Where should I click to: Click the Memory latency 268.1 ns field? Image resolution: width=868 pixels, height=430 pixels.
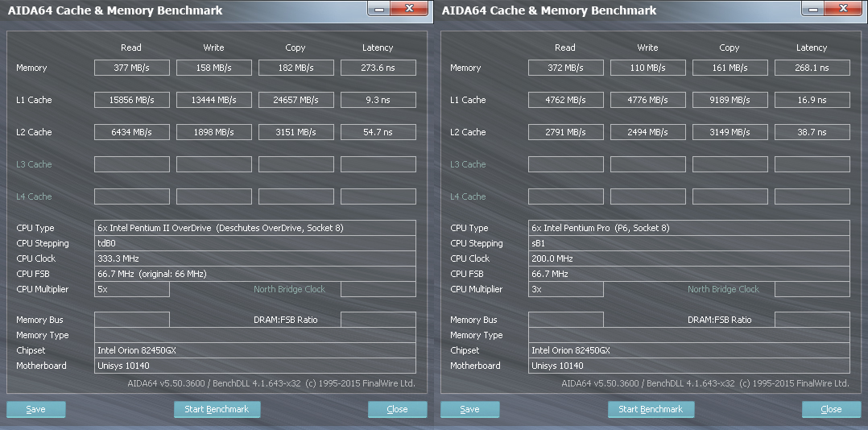click(x=812, y=68)
